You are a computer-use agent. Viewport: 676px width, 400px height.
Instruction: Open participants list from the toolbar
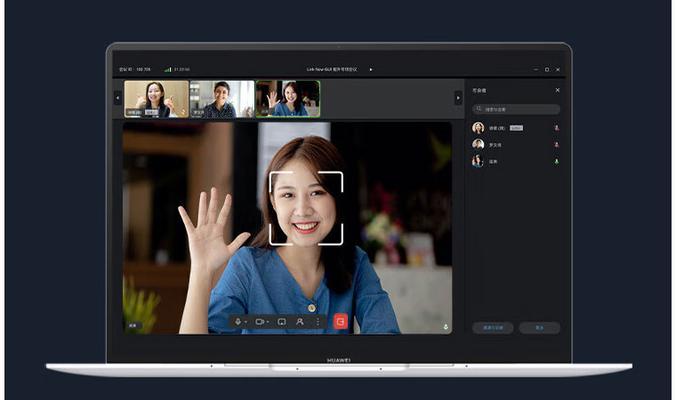tap(300, 322)
